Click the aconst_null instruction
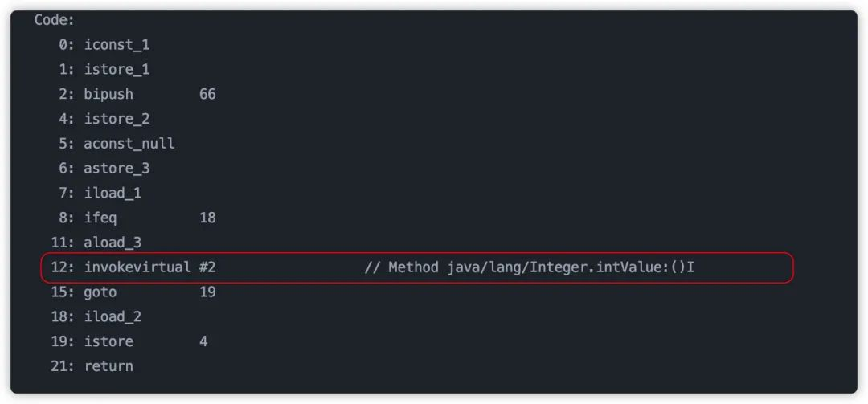The width and height of the screenshot is (868, 404). [129, 144]
